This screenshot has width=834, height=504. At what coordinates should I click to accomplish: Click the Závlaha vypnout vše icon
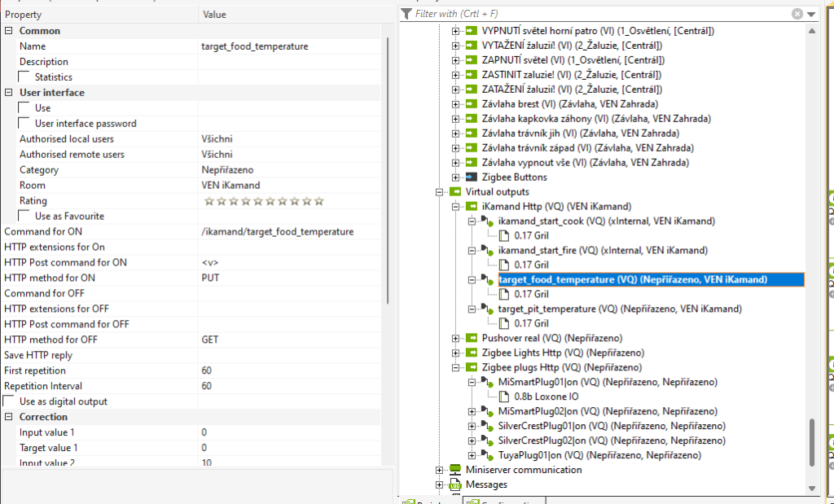472,163
